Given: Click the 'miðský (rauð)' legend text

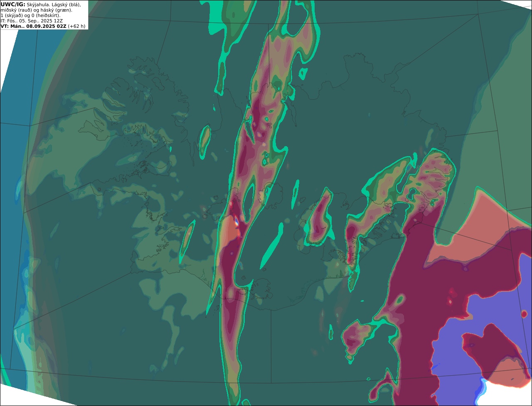Looking at the screenshot, I should coord(16,10).
